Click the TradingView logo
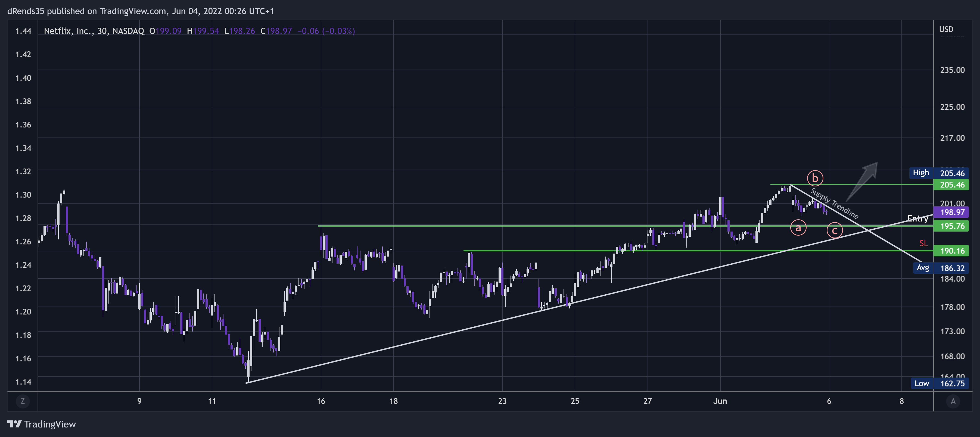Viewport: 980px width, 437px height. [x=42, y=424]
